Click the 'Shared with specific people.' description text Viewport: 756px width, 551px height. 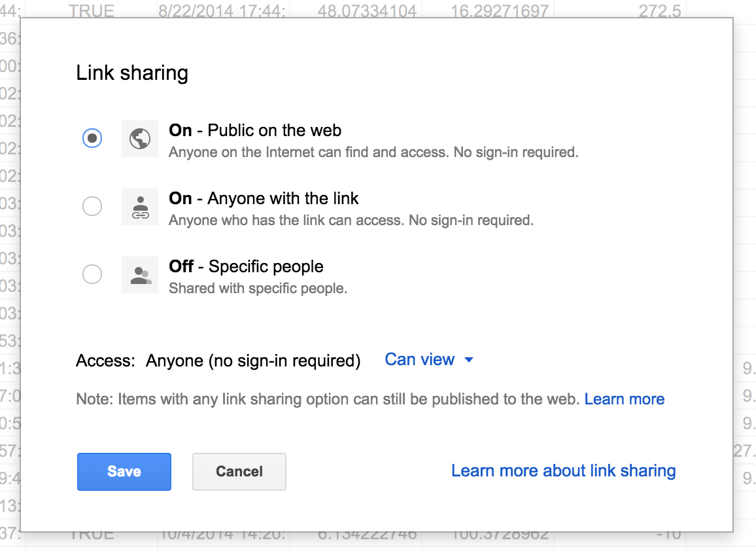tap(258, 289)
